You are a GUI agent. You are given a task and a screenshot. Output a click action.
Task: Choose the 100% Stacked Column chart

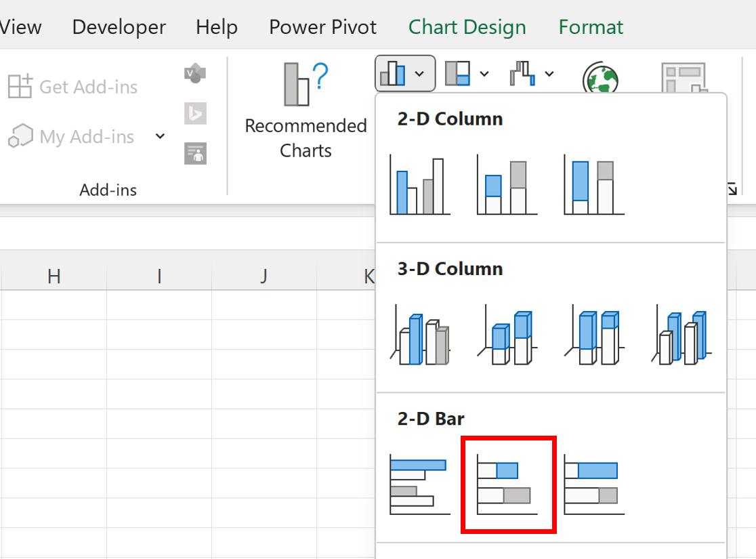[593, 184]
